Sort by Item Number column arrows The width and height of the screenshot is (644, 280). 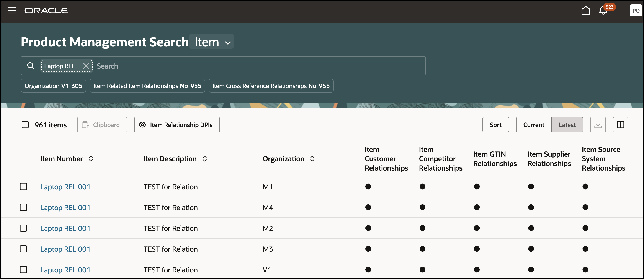91,159
